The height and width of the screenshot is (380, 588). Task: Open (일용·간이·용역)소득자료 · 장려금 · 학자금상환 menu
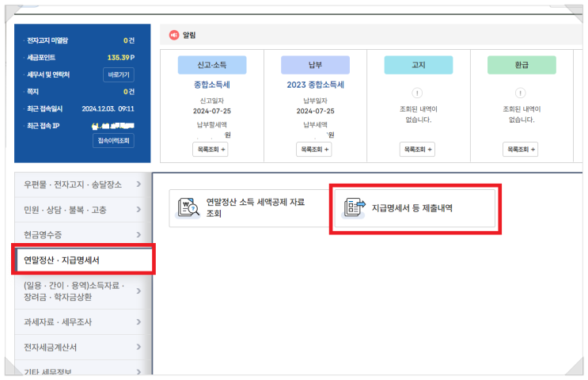pyautogui.click(x=83, y=291)
